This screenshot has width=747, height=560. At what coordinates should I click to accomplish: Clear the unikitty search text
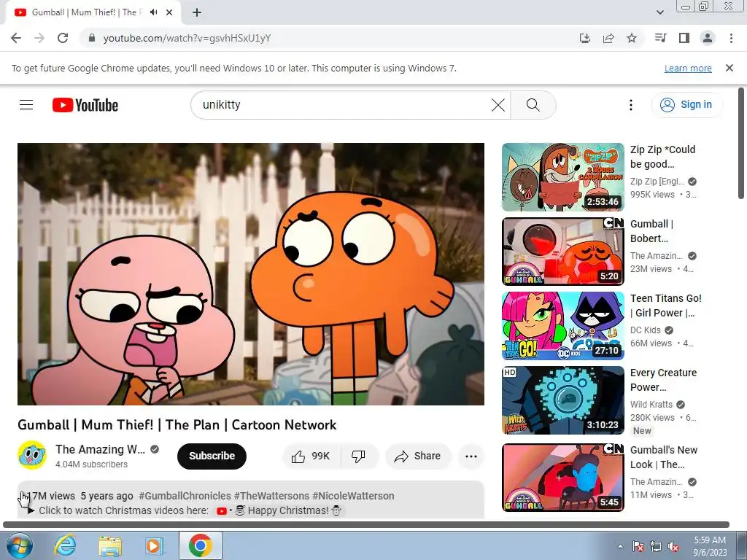click(x=498, y=105)
